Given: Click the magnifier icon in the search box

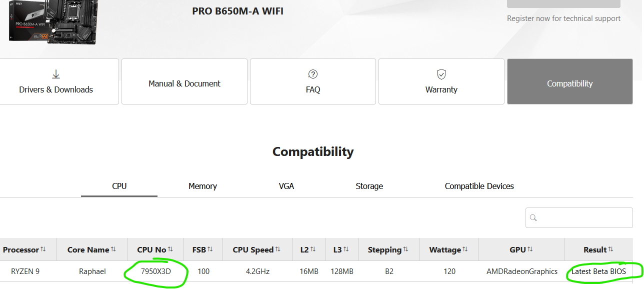Looking at the screenshot, I should click(x=533, y=218).
